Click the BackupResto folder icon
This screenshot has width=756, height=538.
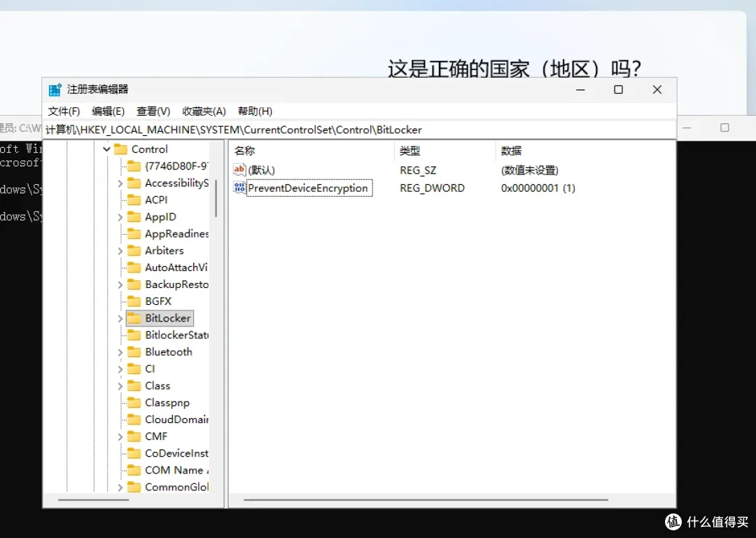[x=134, y=284]
